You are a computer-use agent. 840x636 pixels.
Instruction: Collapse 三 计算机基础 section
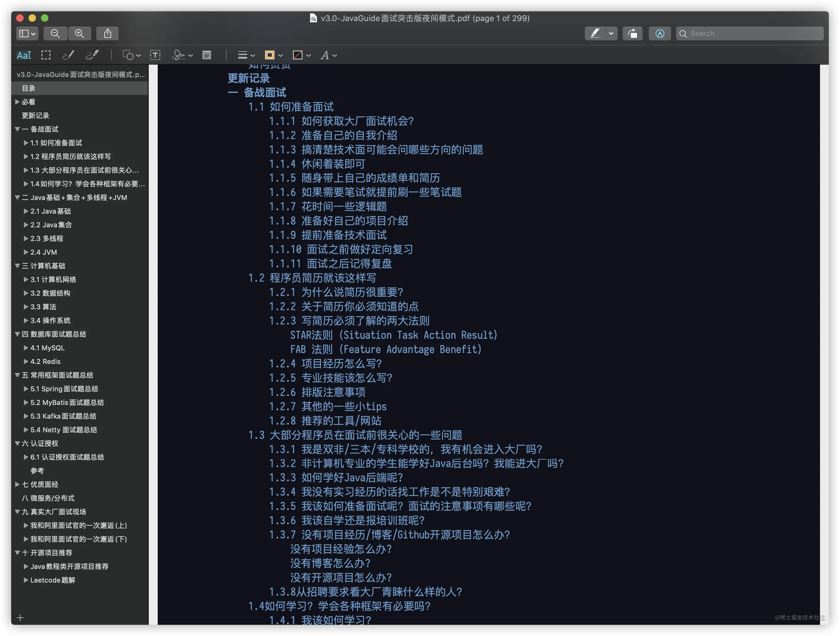(x=17, y=266)
